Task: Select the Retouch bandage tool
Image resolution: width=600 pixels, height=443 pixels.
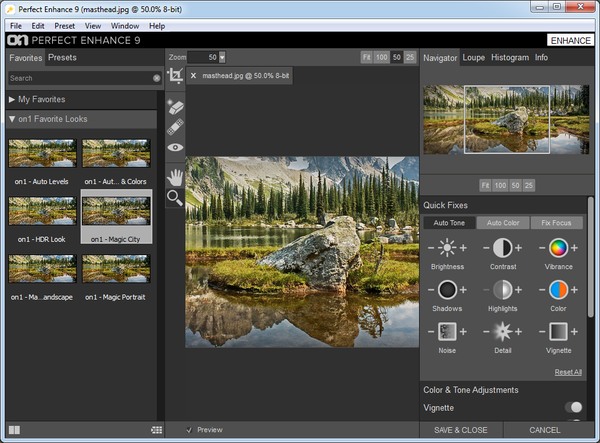Action: pos(175,127)
